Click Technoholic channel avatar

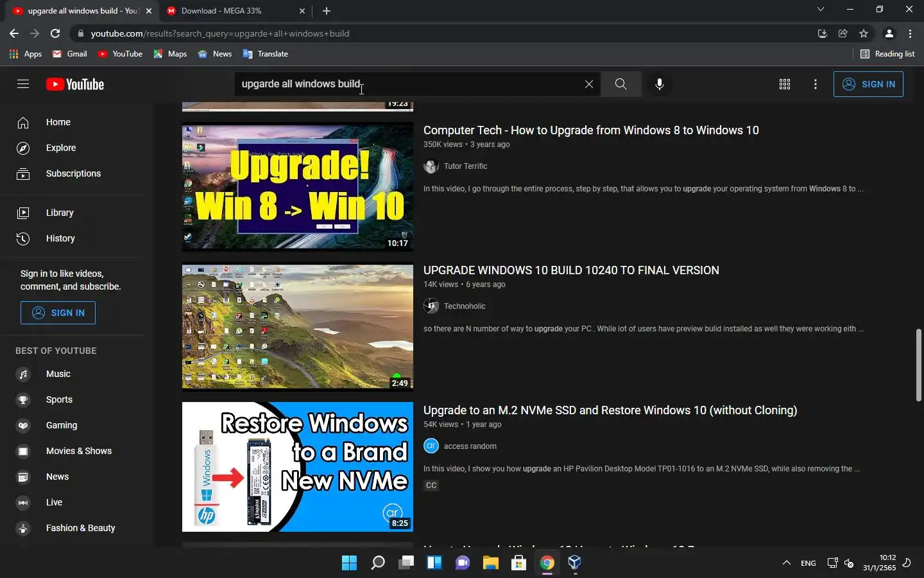point(431,306)
